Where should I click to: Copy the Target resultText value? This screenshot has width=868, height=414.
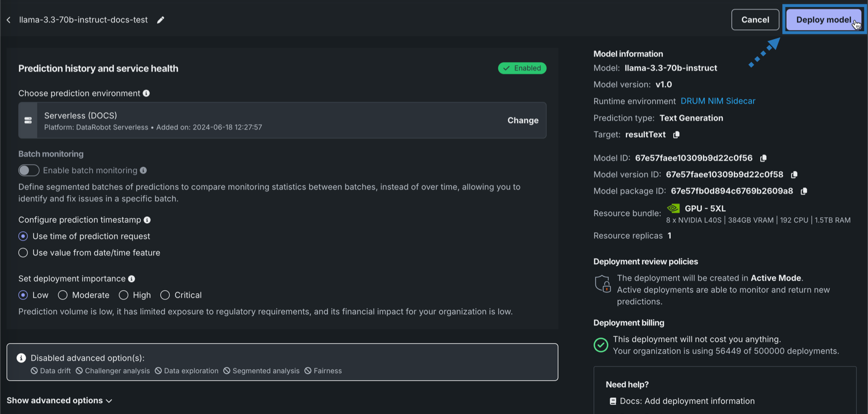[x=676, y=135]
